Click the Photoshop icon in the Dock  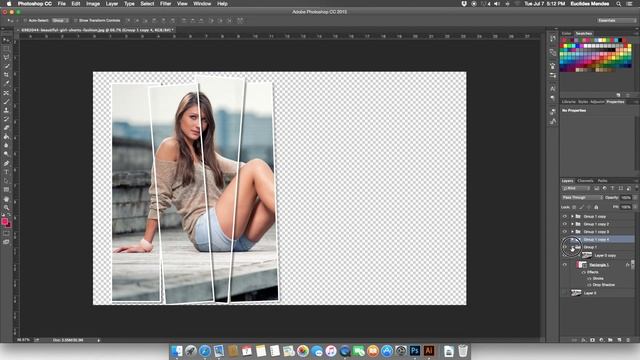(x=415, y=351)
